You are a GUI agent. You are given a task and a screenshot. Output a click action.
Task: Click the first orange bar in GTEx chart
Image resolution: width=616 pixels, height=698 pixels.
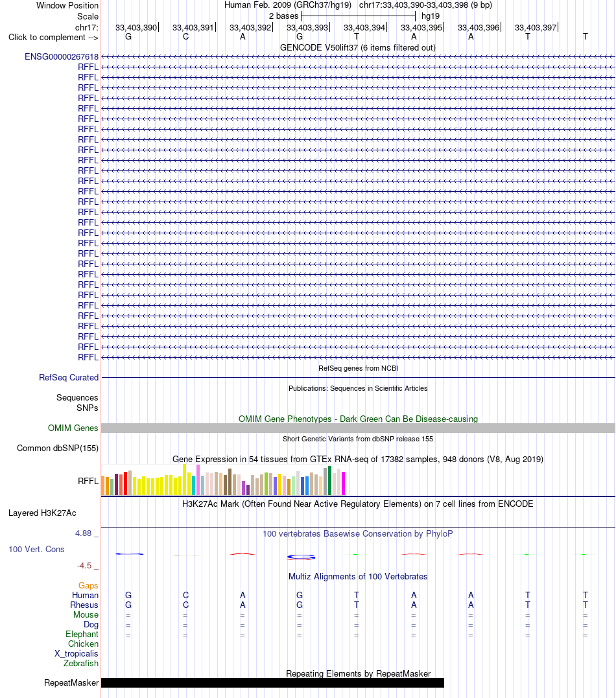[x=103, y=485]
